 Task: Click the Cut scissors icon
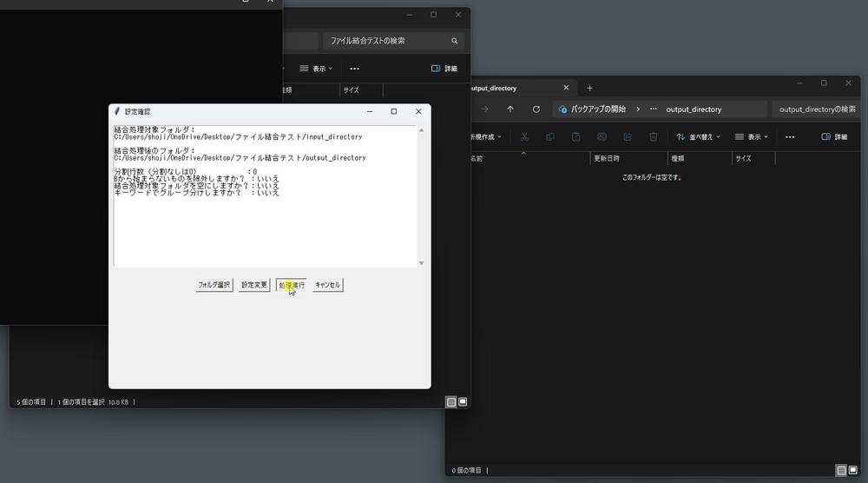[x=524, y=136]
